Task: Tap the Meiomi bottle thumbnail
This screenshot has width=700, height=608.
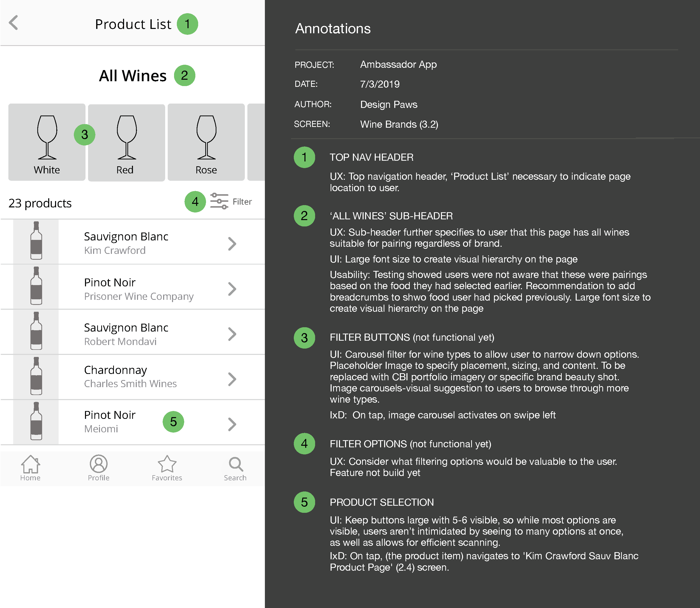Action: [x=36, y=421]
